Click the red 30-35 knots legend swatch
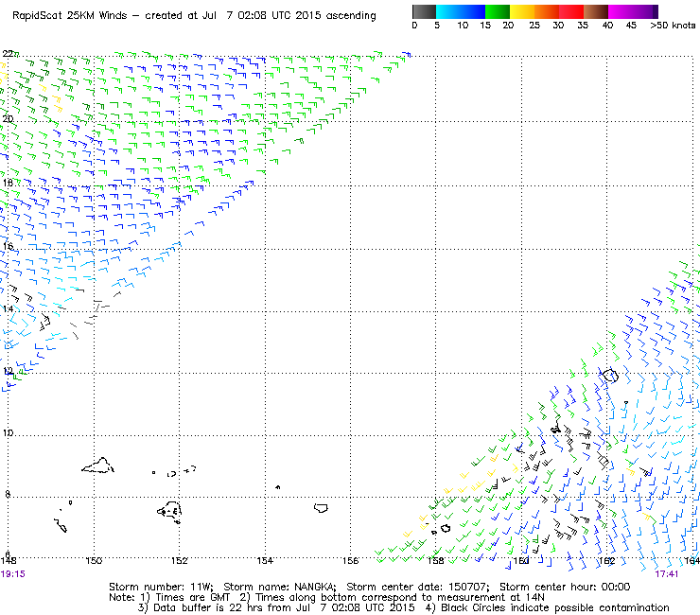Screen dimensions: 700x615 point(571,11)
